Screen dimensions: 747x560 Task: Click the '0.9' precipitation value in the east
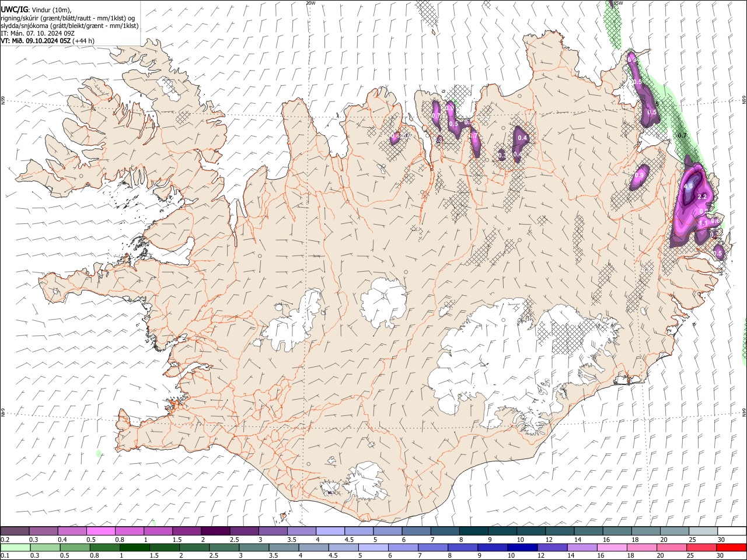[639, 175]
